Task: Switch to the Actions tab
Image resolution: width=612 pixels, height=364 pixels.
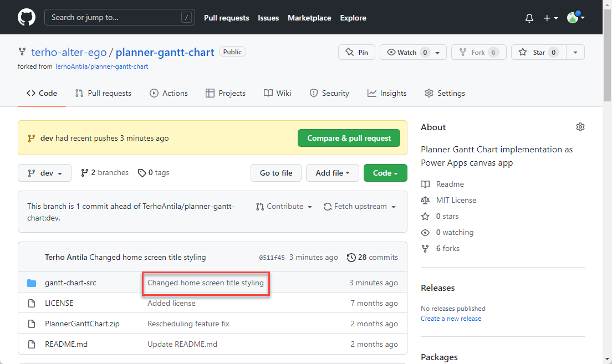Action: 169,93
